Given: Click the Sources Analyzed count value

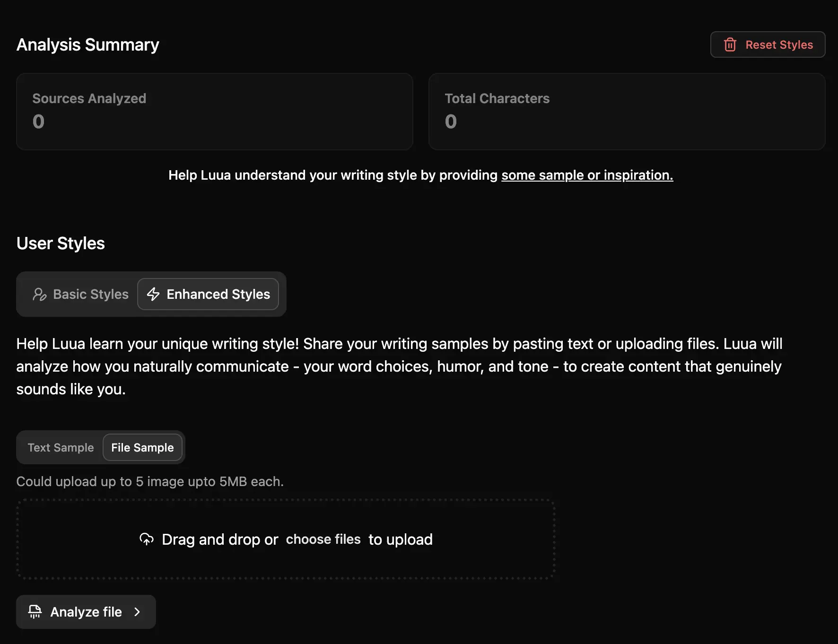Looking at the screenshot, I should (38, 122).
